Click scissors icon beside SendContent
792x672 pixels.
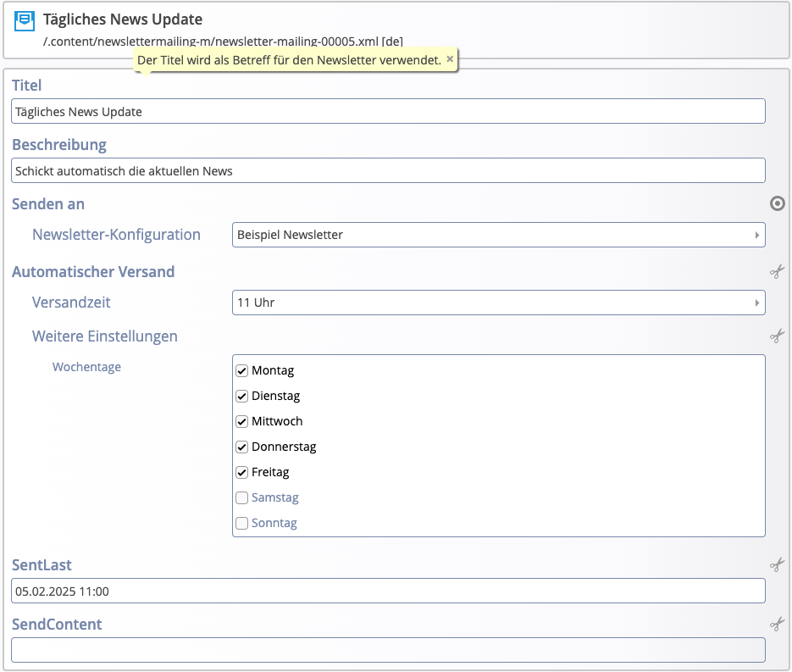(x=777, y=625)
